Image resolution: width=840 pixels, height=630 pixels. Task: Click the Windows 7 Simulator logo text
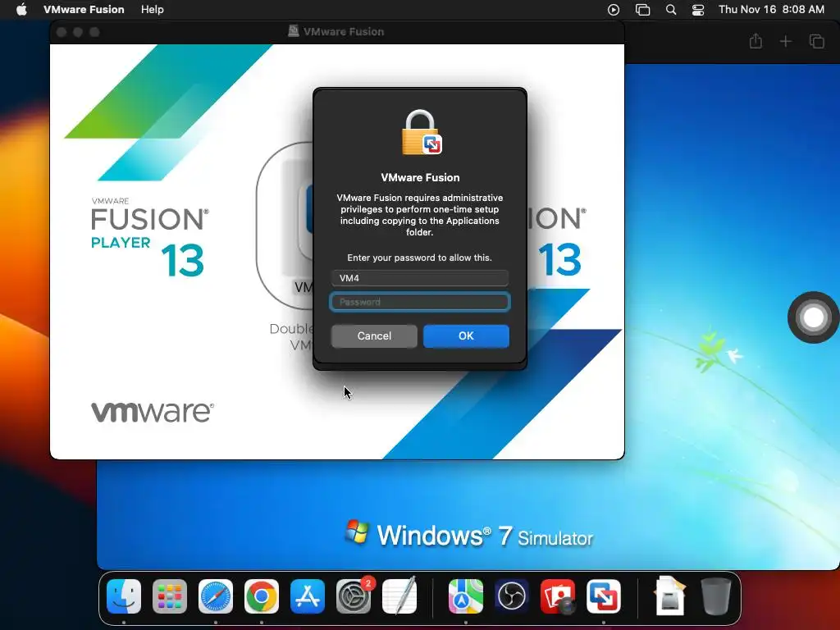click(x=468, y=535)
